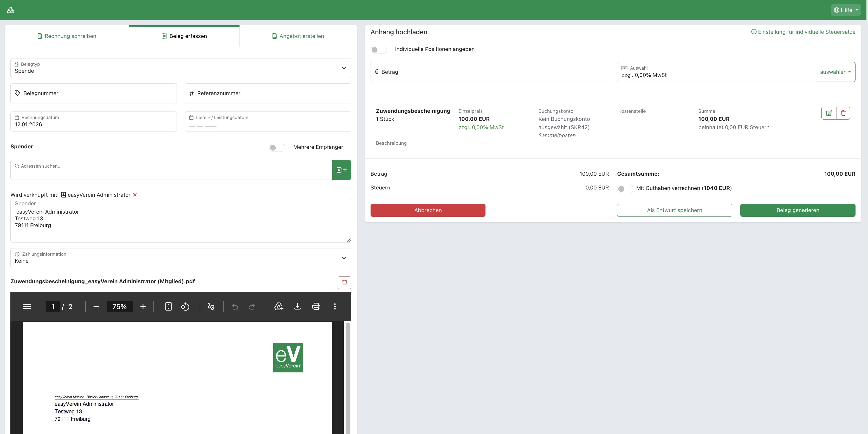Click the PDF rotate icon
This screenshot has width=868, height=434.
[x=185, y=306]
